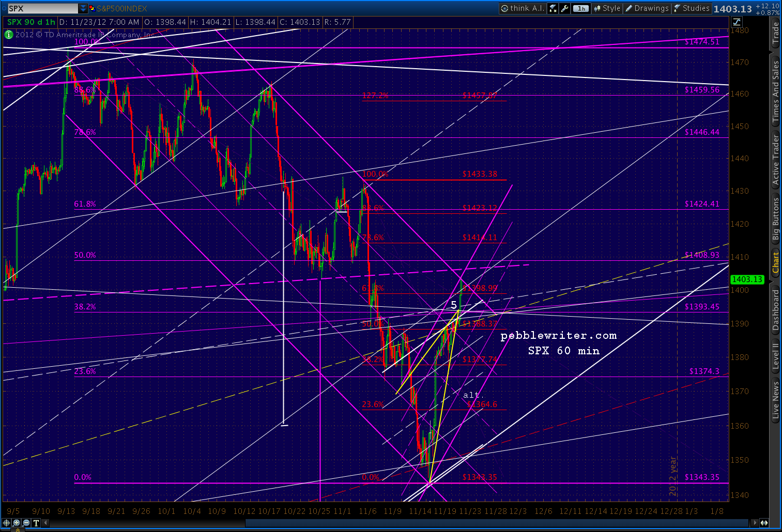The width and height of the screenshot is (782, 532).
Task: Open the Studies menu
Action: point(693,8)
